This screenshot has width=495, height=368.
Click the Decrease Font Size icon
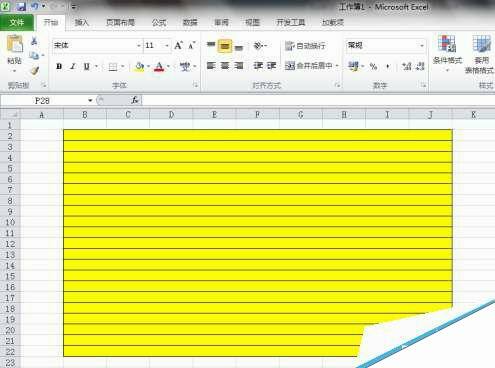192,45
